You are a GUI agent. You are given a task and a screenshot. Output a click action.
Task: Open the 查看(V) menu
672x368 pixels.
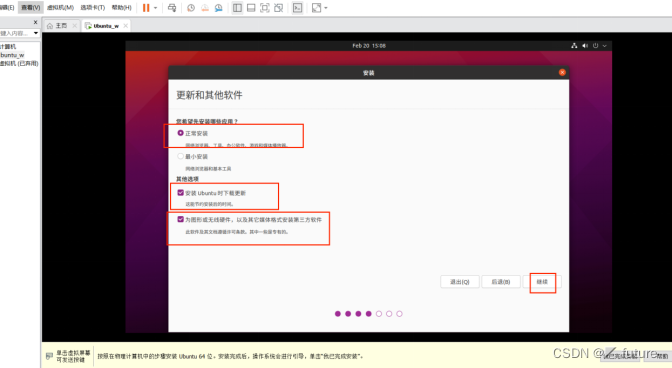pos(30,7)
